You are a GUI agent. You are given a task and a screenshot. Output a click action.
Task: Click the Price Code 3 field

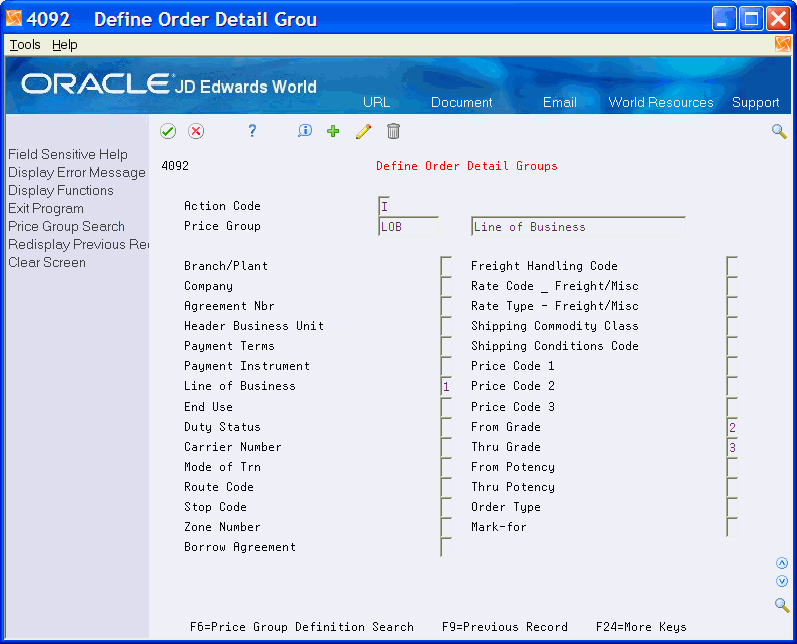point(732,407)
